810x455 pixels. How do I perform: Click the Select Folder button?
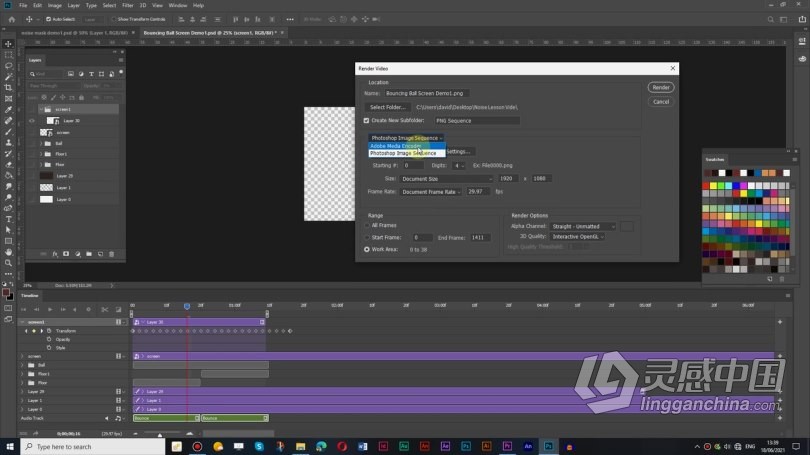[387, 107]
